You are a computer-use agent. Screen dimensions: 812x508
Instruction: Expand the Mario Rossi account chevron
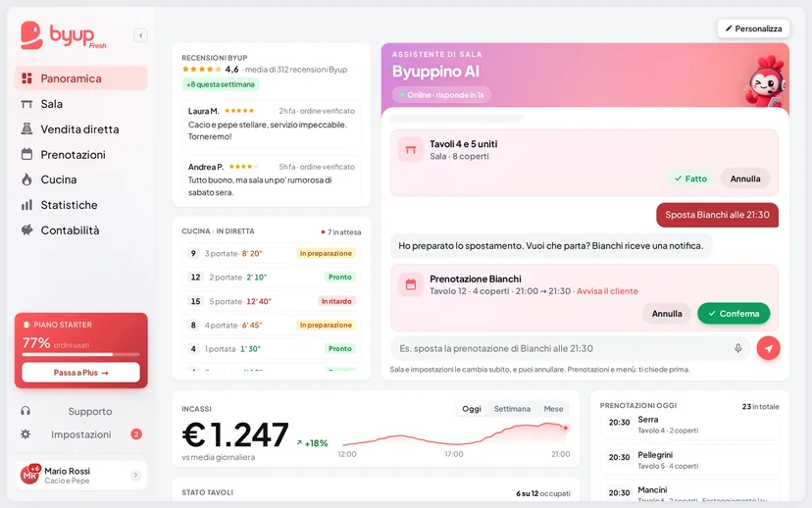135,475
